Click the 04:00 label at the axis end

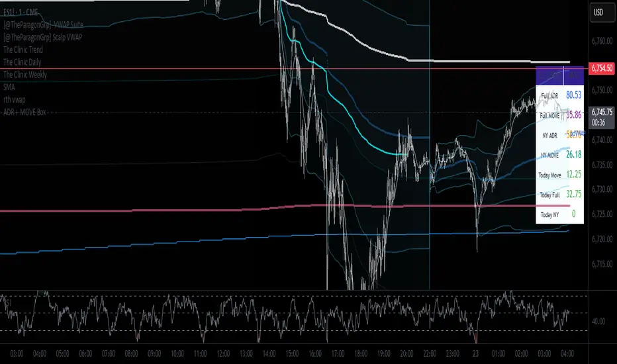coord(567,353)
